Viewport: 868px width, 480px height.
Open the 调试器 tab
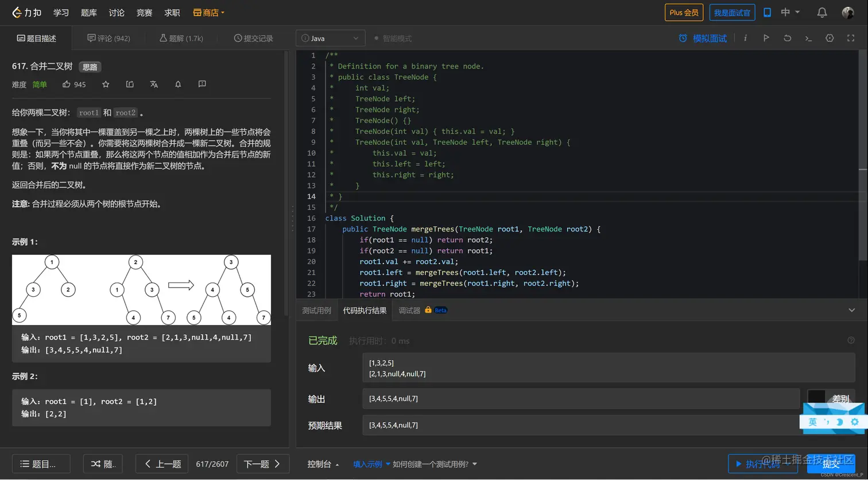pyautogui.click(x=409, y=310)
